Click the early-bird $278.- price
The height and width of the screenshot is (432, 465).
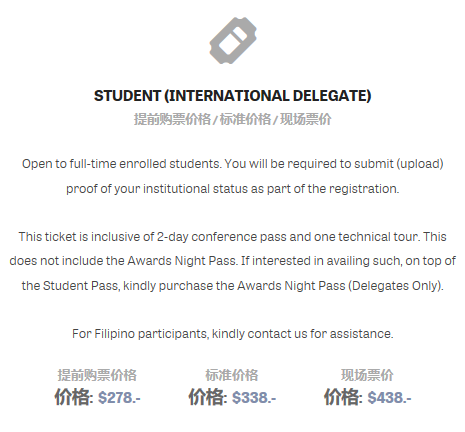119,398
